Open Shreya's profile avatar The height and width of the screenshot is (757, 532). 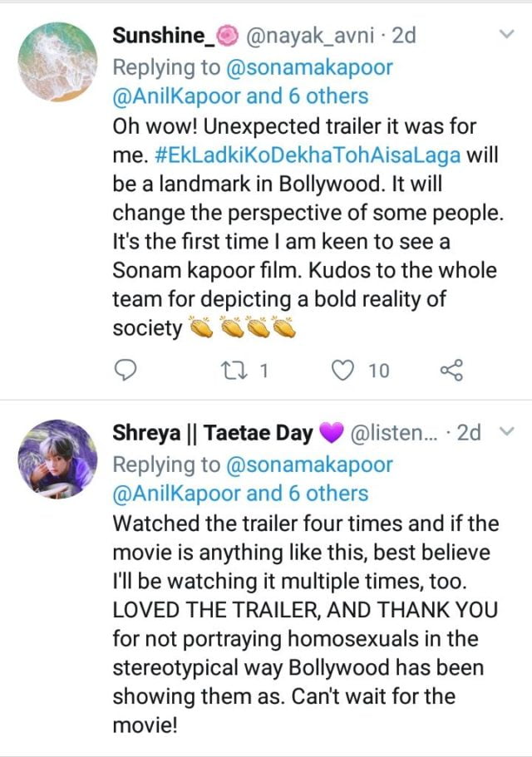pyautogui.click(x=57, y=459)
